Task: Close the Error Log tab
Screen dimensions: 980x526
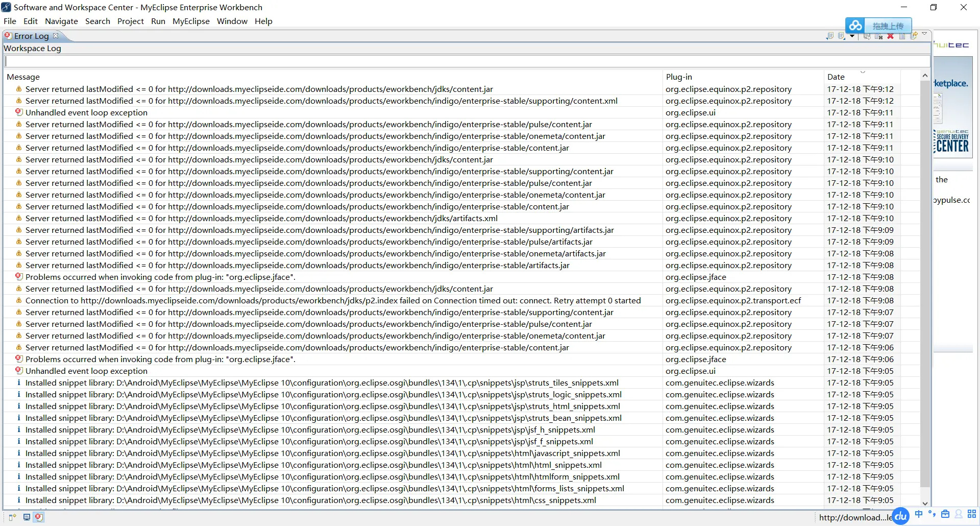Action: point(56,35)
